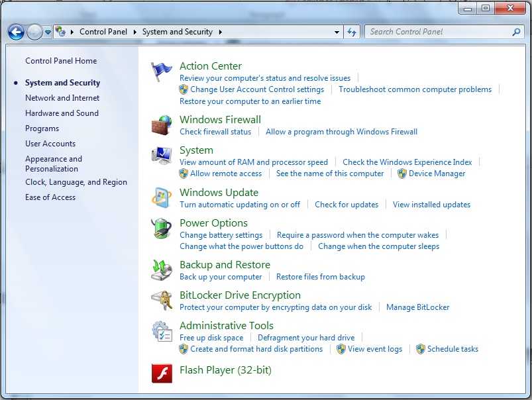Open the Action Center flag icon
This screenshot has width=532, height=400.
162,72
